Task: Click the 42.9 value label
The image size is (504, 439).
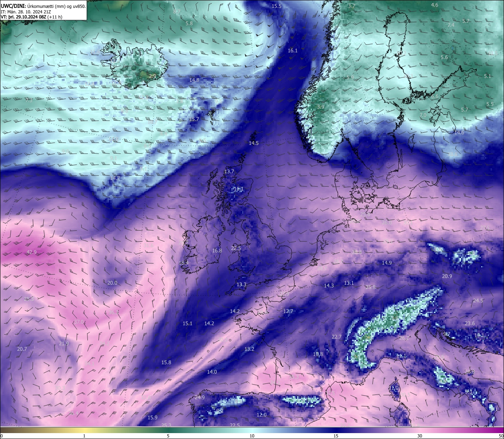Action: pyautogui.click(x=31, y=252)
